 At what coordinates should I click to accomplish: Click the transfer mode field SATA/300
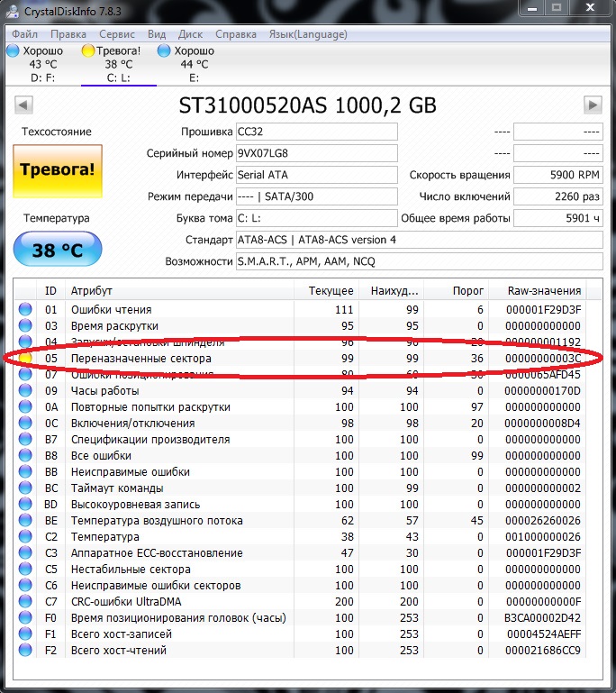click(x=317, y=196)
